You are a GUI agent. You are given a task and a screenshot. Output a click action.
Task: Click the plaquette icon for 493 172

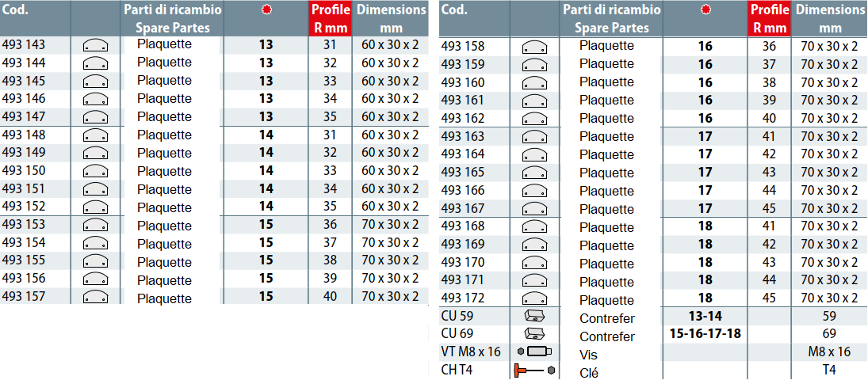(x=535, y=299)
